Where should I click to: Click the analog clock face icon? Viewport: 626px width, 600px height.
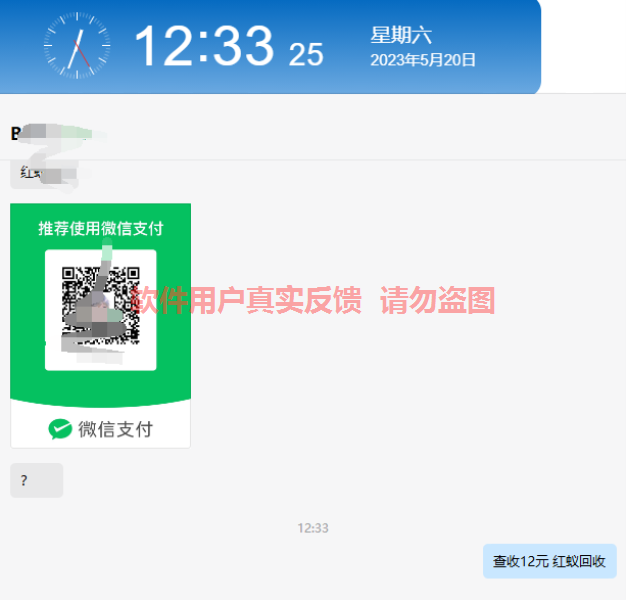pyautogui.click(x=77, y=46)
